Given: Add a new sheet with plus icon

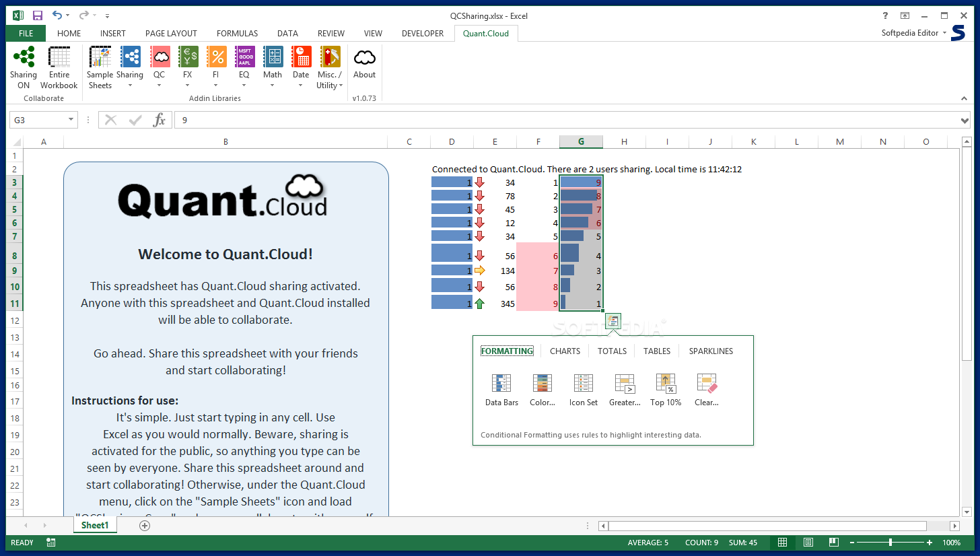Looking at the screenshot, I should coord(145,526).
